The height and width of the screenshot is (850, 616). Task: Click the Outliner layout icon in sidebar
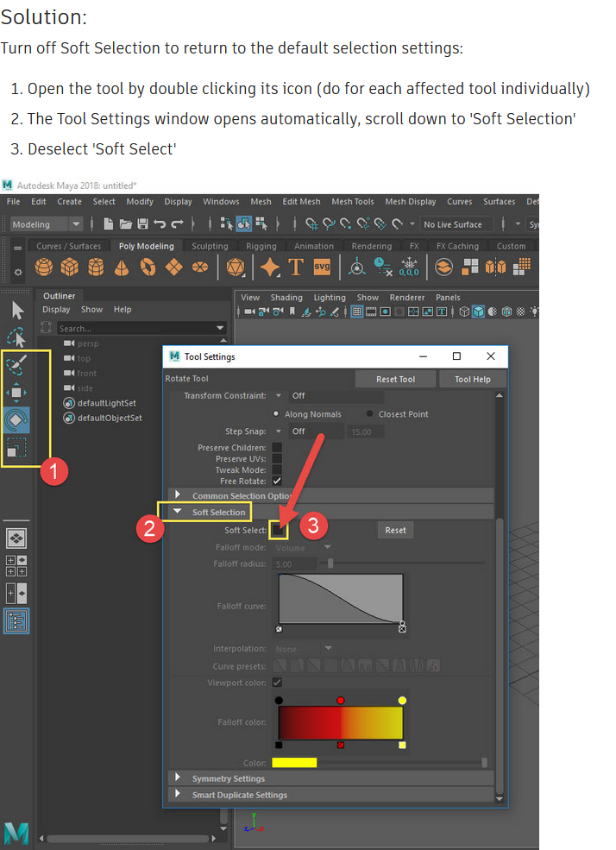click(16, 620)
